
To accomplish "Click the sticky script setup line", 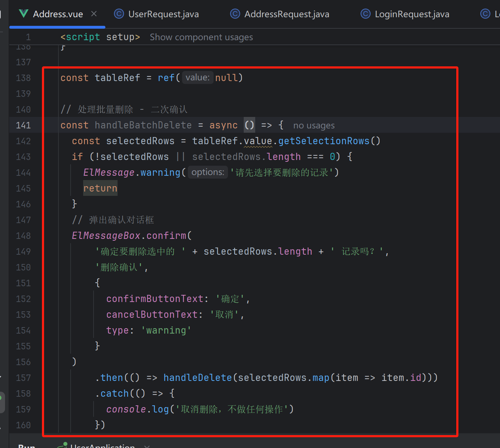I will [x=100, y=37].
